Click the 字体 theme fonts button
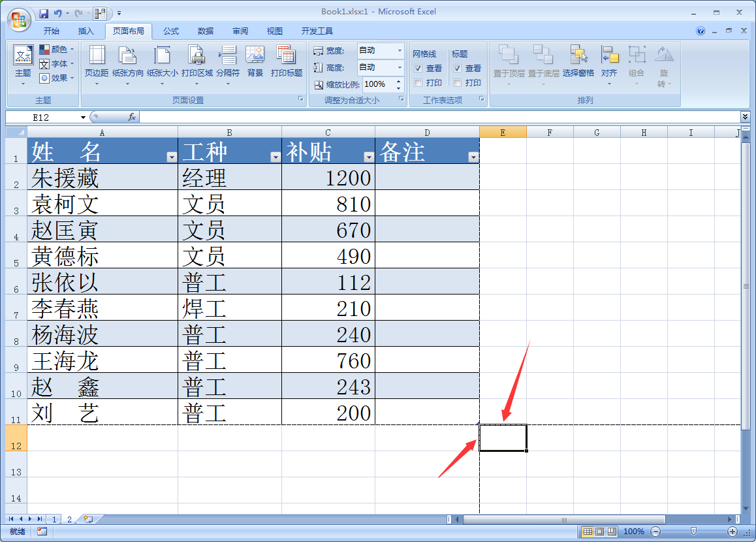 pyautogui.click(x=56, y=64)
